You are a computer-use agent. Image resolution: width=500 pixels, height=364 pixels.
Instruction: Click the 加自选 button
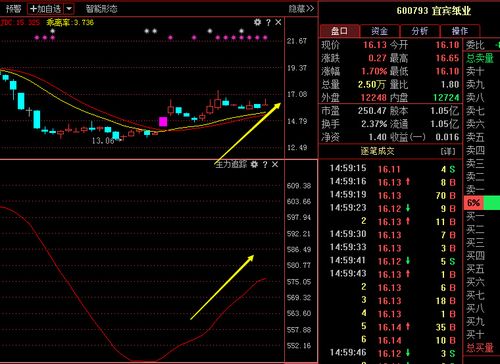pos(45,9)
